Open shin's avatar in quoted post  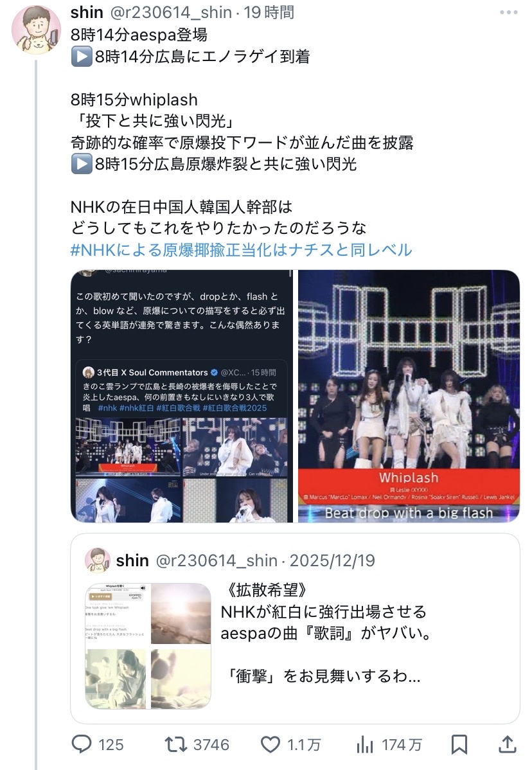point(98,560)
